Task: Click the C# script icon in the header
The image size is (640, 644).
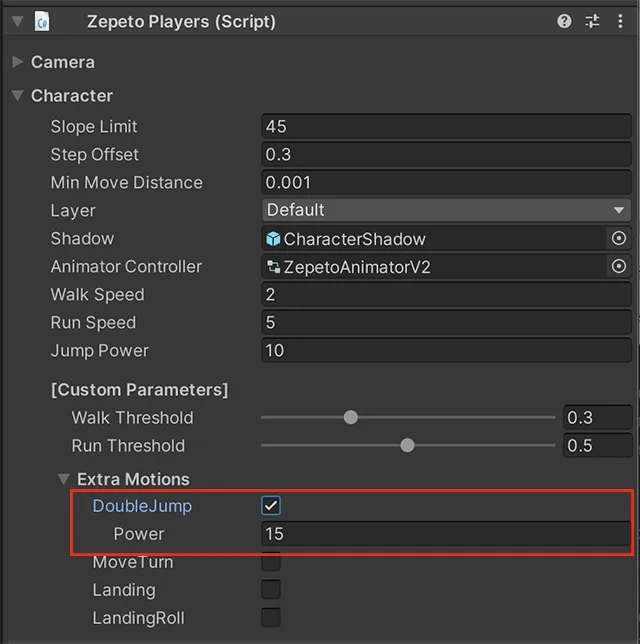Action: coord(42,21)
